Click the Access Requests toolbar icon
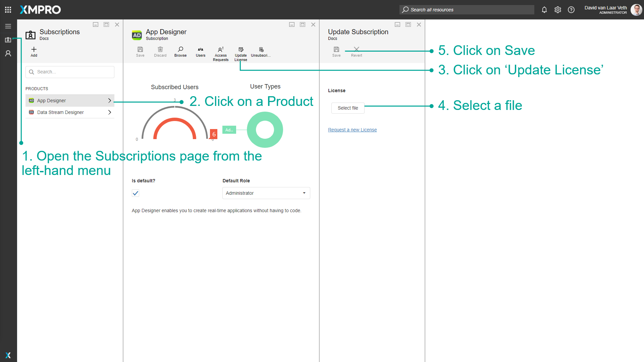This screenshot has width=644, height=362. [x=221, y=50]
